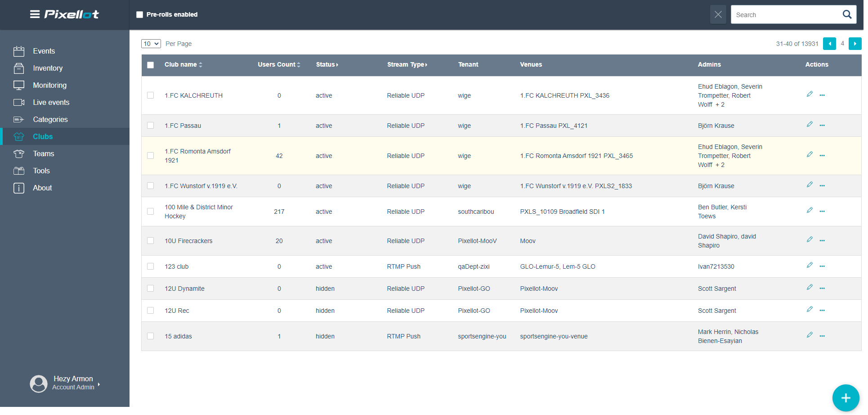Edit the 100 Mile & District Minor Hockey club
Screen dimensions: 868x415
810,210
